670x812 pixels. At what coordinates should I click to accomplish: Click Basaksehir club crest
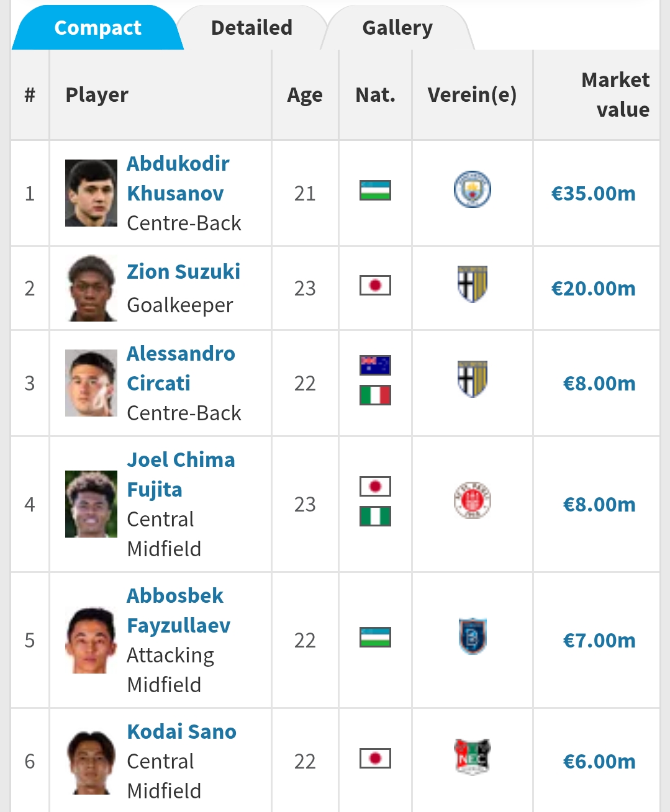point(472,636)
